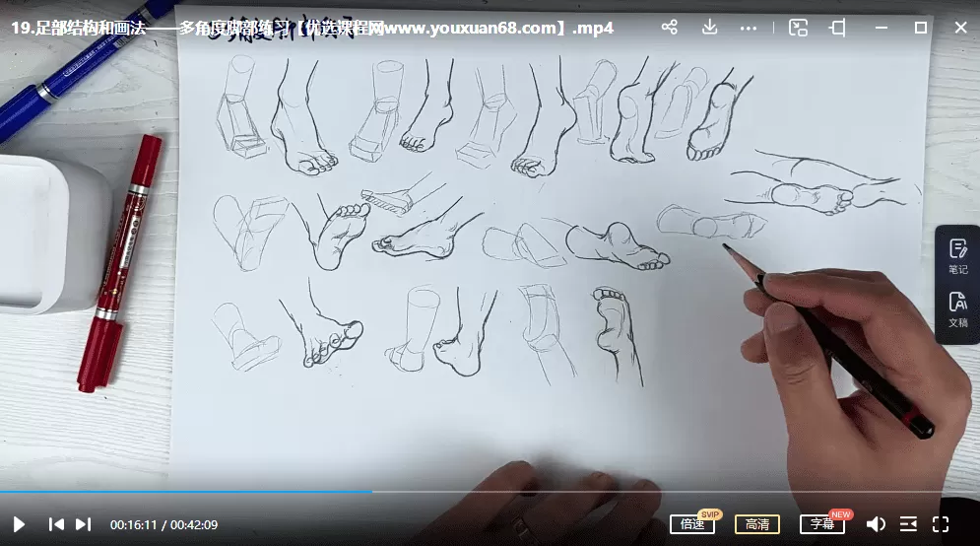Seek to the middle of the progress bar

coord(490,491)
